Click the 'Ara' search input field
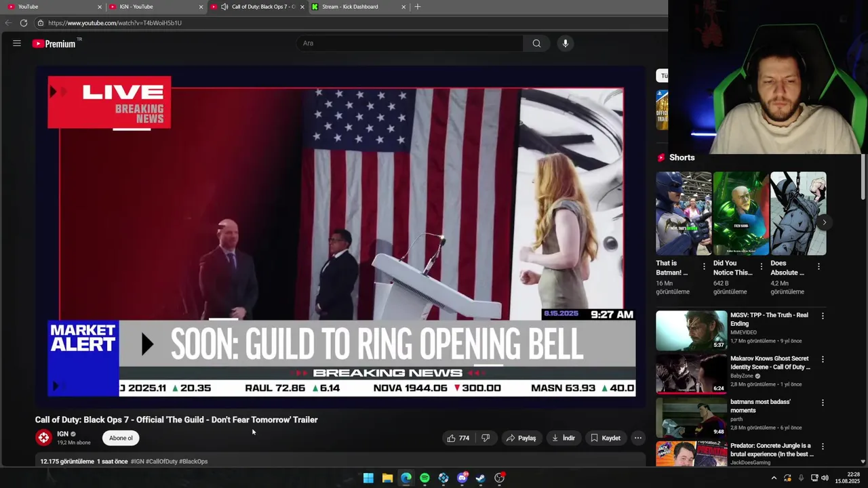868x488 pixels. [410, 43]
